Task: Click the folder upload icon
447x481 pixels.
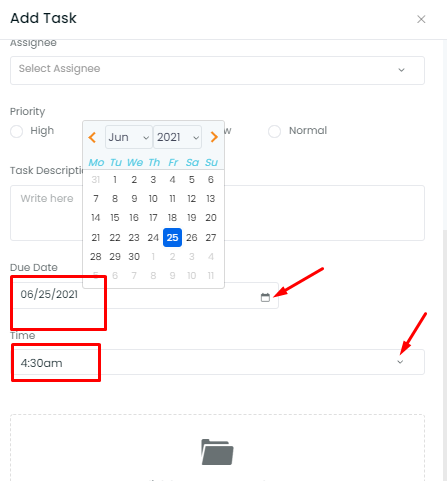Action: (x=217, y=452)
